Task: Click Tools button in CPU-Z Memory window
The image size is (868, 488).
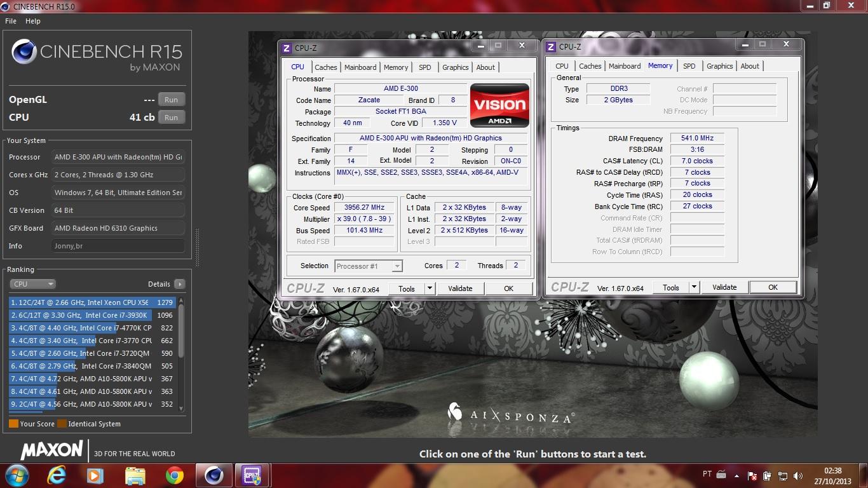Action: [671, 287]
